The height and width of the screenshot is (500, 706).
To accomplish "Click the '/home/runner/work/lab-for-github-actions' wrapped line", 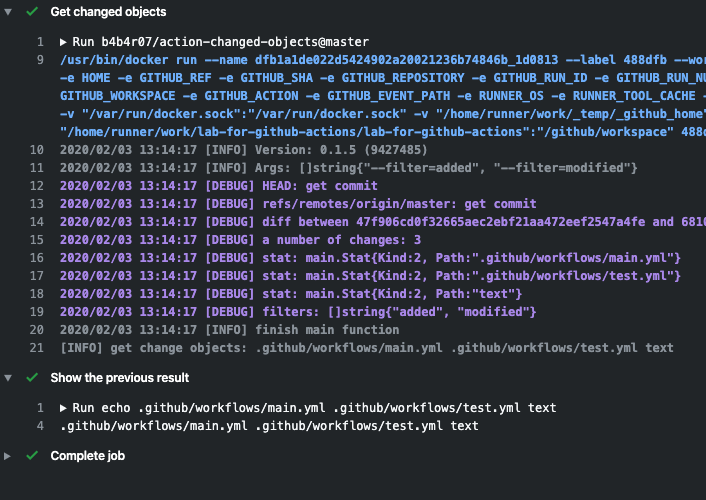I will point(383,132).
